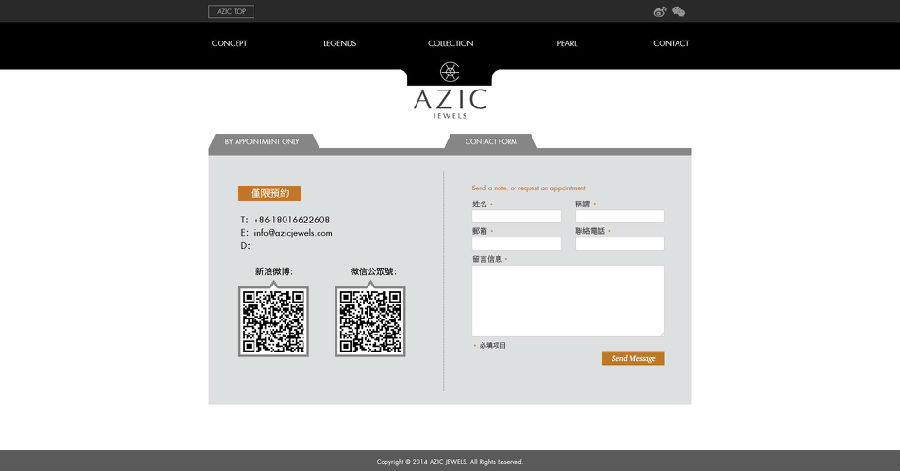Click the AZIC TOP button
Viewport: 900px width, 471px height.
(231, 11)
